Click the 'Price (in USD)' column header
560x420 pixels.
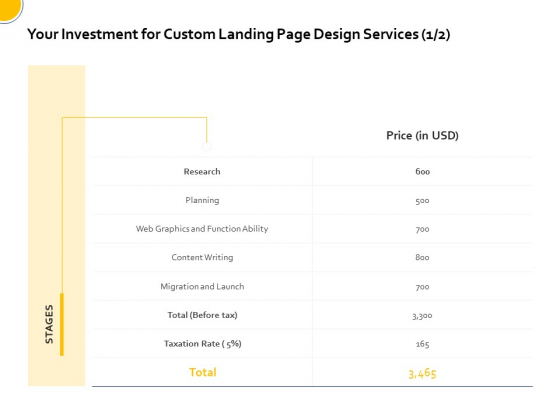pyautogui.click(x=422, y=135)
